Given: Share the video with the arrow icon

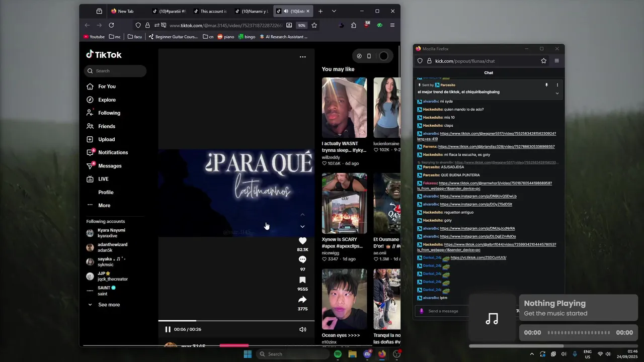Looking at the screenshot, I should point(302,300).
